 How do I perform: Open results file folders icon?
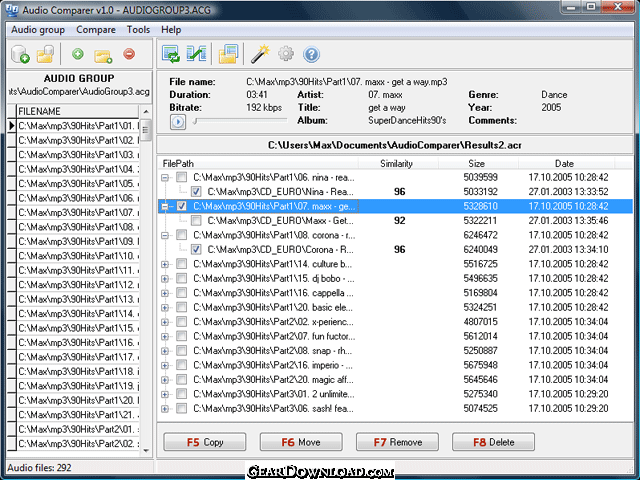click(228, 54)
